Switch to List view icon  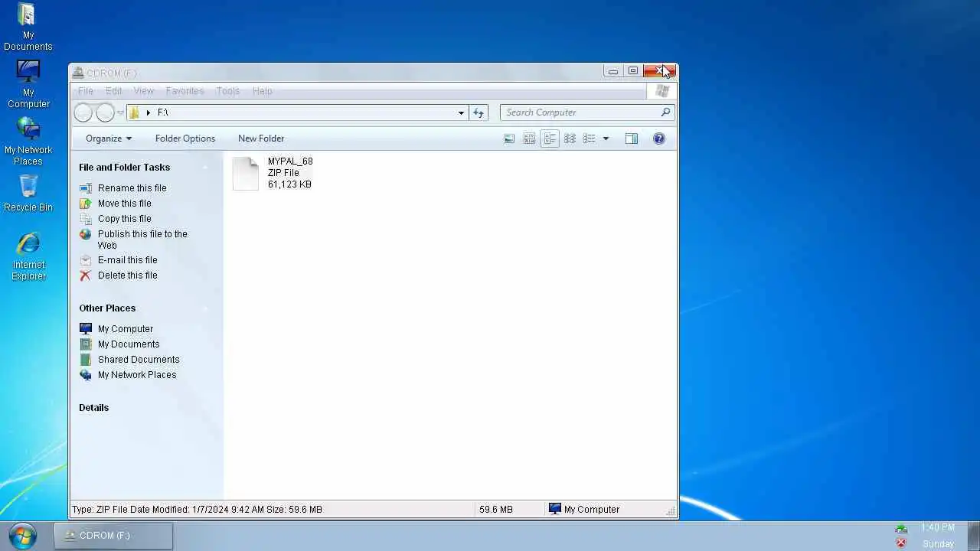pyautogui.click(x=570, y=139)
